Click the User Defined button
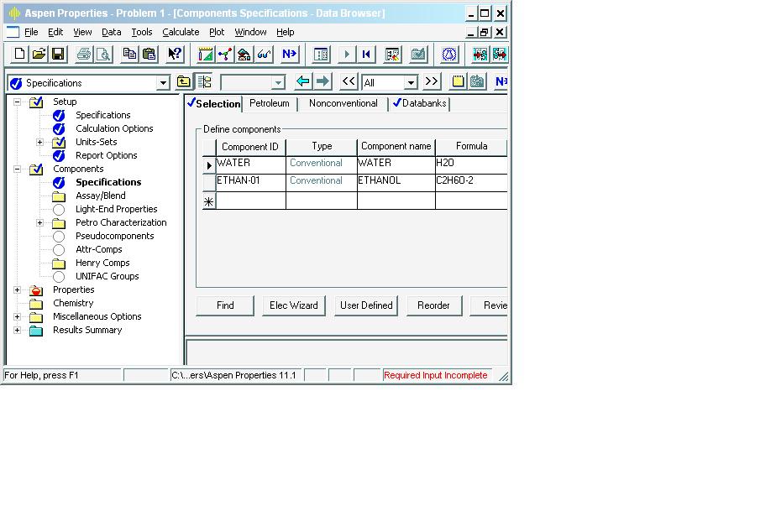The height and width of the screenshot is (532, 776). pyautogui.click(x=366, y=305)
